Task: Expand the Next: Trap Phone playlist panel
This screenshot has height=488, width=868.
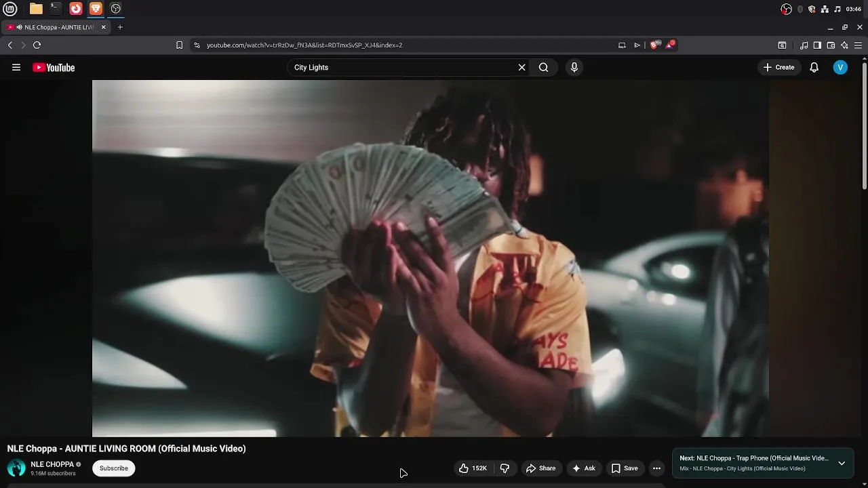Action: pos(842,464)
